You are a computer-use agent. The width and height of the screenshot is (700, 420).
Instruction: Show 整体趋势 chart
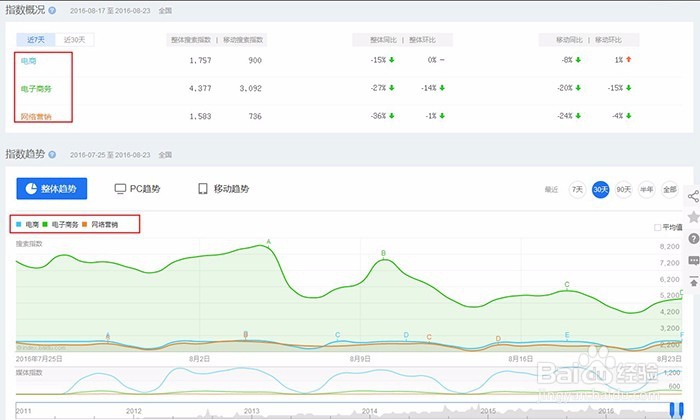coord(52,188)
